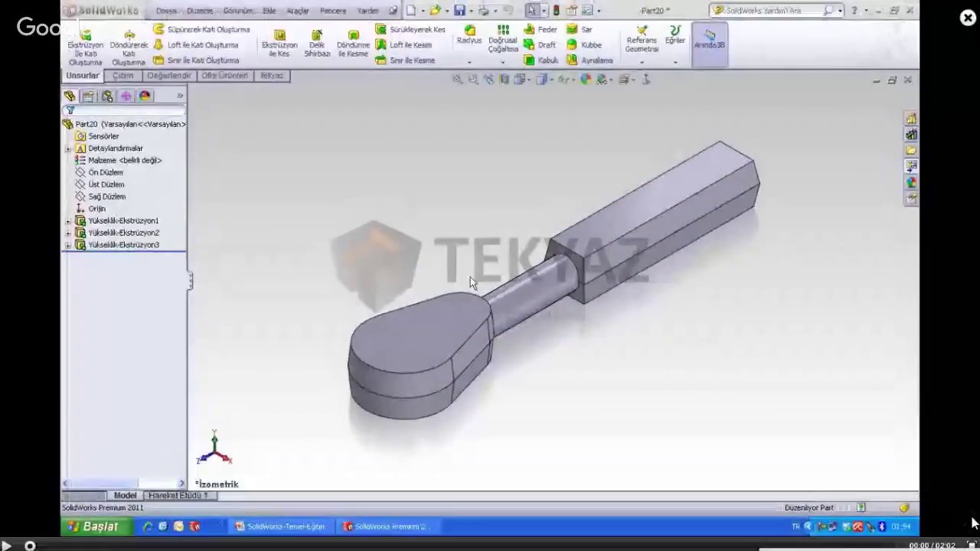Screen dimensions: 980x551
Task: Select the Aynalama mirror tool
Action: 590,60
